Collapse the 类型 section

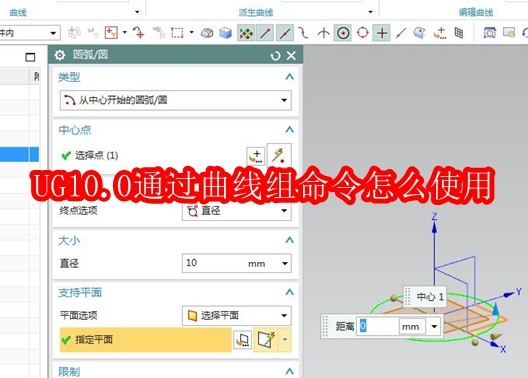point(289,77)
